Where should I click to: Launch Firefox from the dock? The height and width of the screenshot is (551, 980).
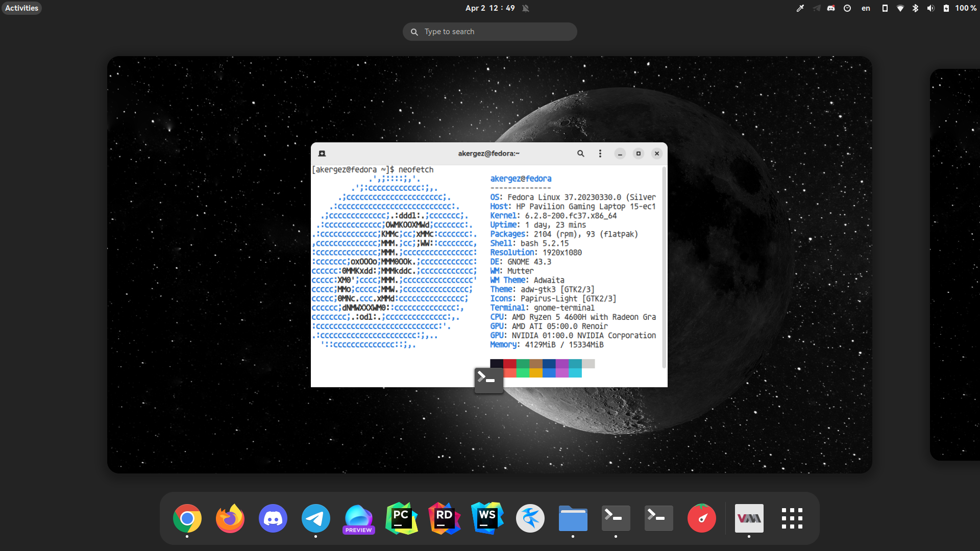click(x=230, y=518)
